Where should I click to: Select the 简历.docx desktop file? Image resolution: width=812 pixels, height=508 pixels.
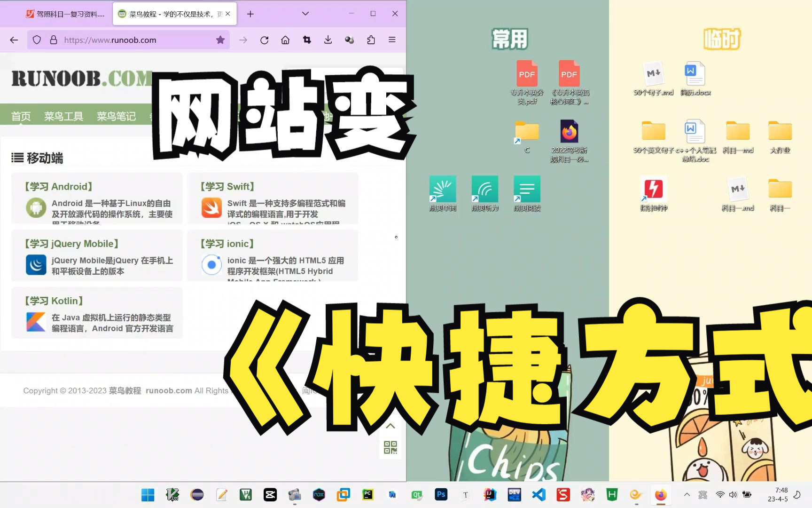click(x=695, y=79)
